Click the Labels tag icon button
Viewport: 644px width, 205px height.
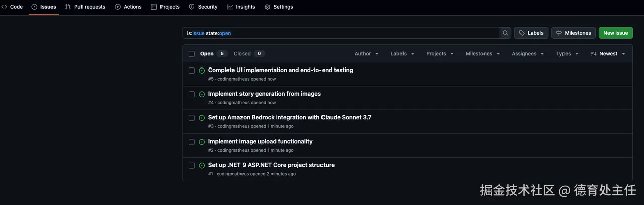click(531, 33)
